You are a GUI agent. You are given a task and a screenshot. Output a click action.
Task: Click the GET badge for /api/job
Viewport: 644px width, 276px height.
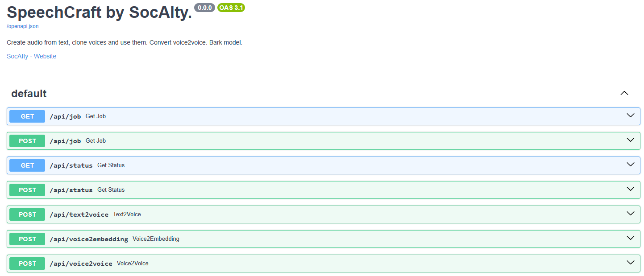[x=27, y=116]
